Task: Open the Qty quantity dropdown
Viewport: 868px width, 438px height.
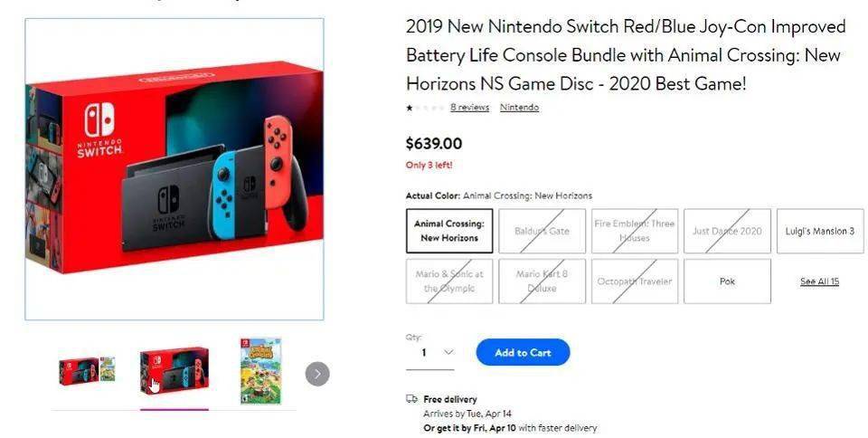Action: [x=430, y=353]
